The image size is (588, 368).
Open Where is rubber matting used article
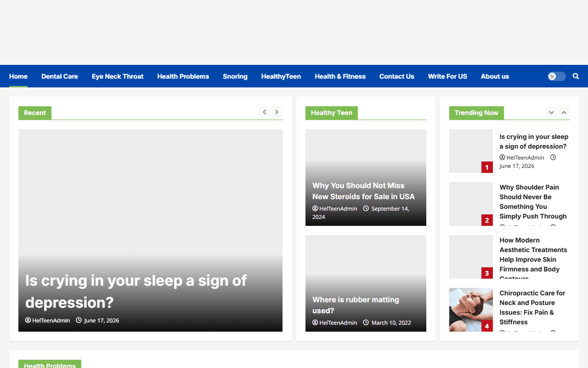coord(356,305)
